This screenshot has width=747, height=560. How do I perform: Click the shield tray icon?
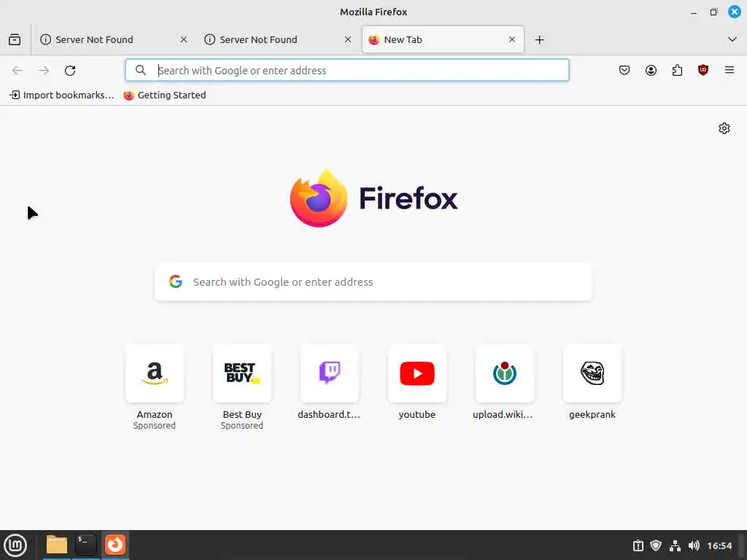pyautogui.click(x=656, y=545)
